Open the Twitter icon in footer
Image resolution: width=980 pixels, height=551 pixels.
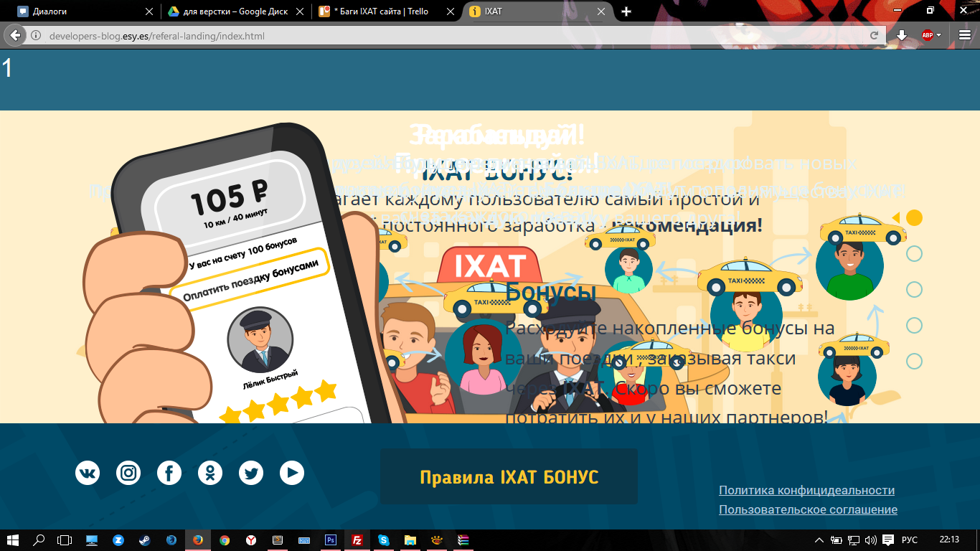click(251, 473)
